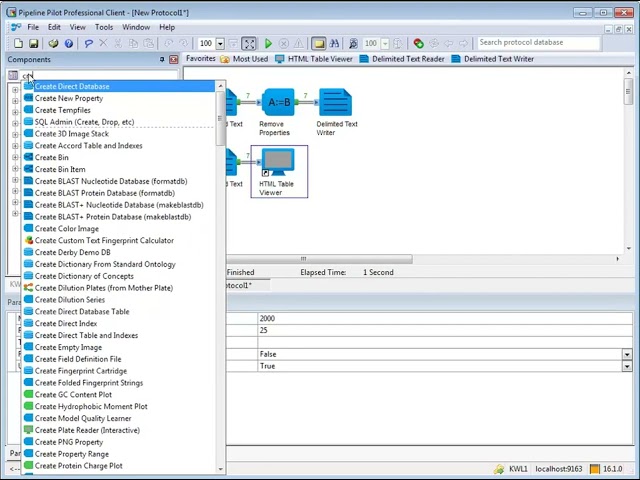
Task: Open the Tools menu
Action: [x=104, y=27]
